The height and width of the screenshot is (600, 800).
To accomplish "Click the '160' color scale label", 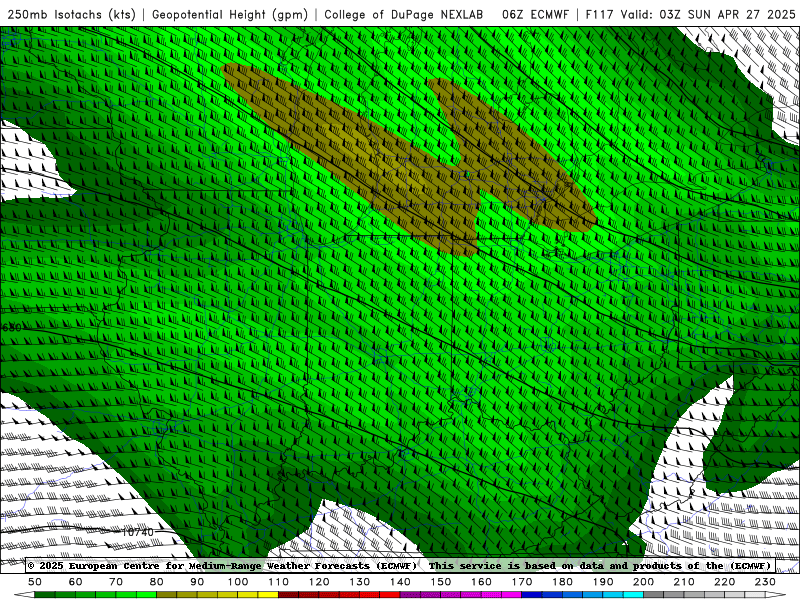I will click(x=481, y=582).
